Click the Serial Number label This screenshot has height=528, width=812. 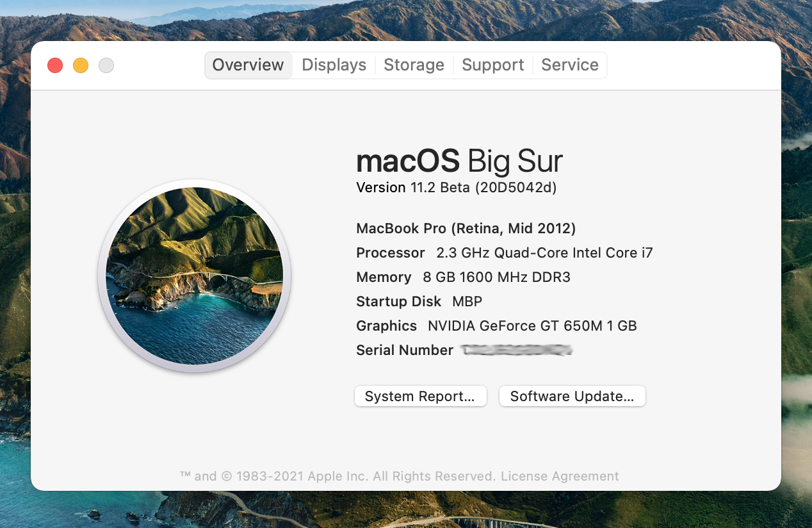pos(405,351)
